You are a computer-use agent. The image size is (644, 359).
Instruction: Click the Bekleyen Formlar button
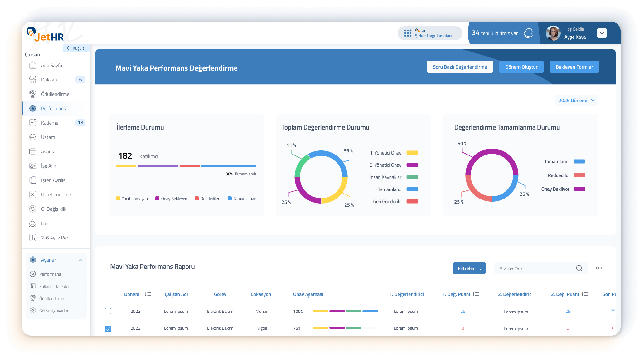pos(574,67)
